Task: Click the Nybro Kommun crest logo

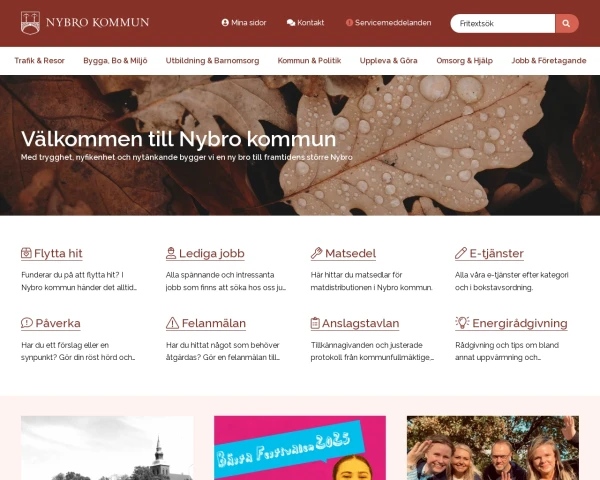Action: click(x=30, y=23)
